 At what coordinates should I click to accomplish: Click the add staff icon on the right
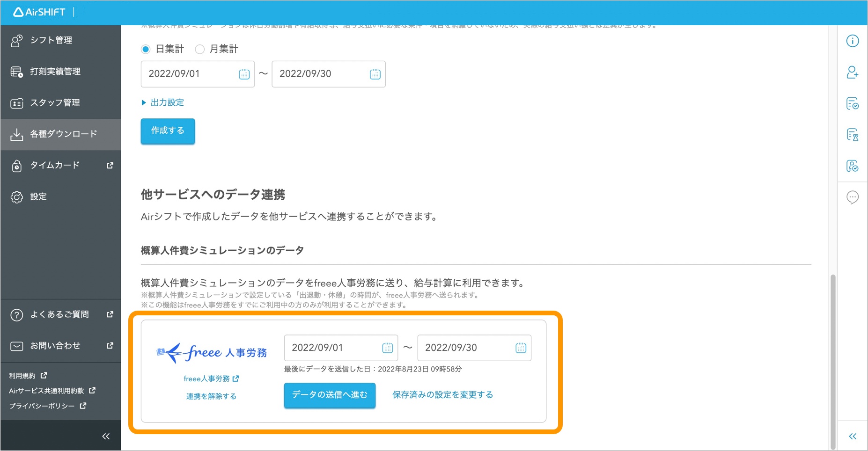(x=853, y=73)
